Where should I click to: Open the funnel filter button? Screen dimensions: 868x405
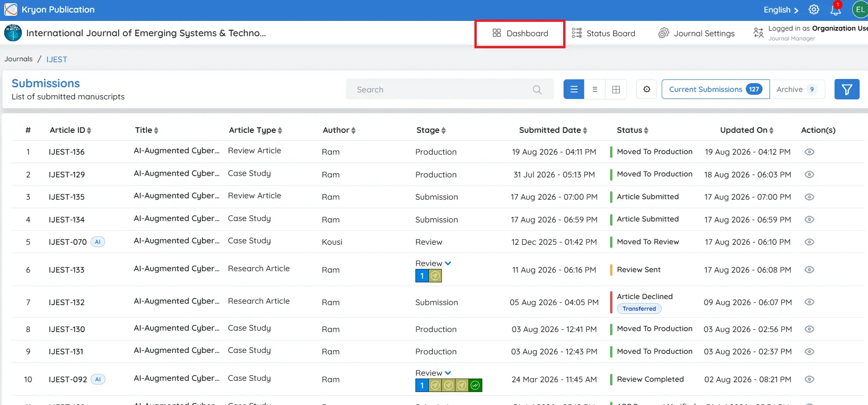847,89
